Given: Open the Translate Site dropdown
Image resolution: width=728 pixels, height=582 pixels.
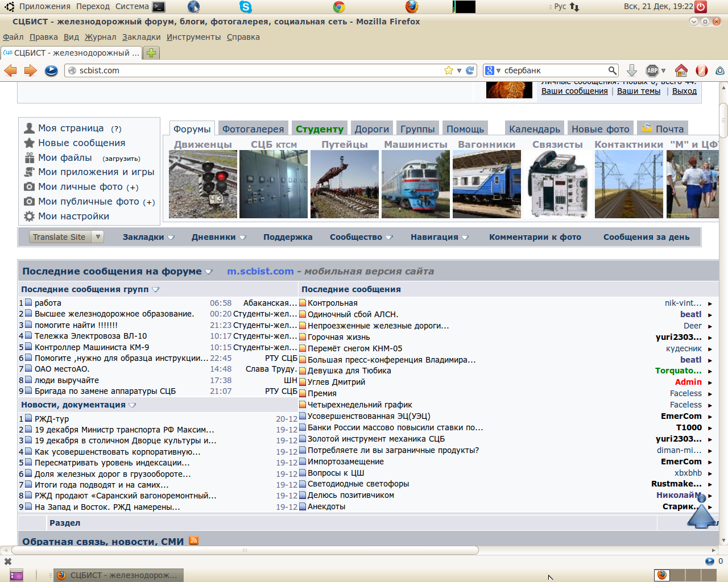Looking at the screenshot, I should [67, 237].
